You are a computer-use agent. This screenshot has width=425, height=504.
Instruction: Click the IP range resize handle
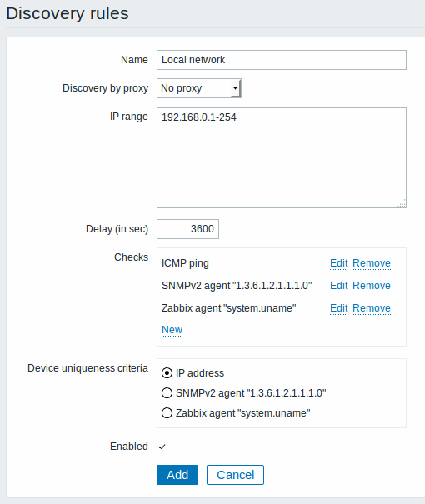pyautogui.click(x=402, y=203)
